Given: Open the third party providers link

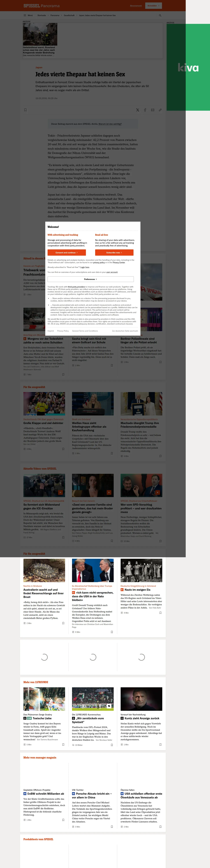Looking at the screenshot, I should (x=76, y=287).
